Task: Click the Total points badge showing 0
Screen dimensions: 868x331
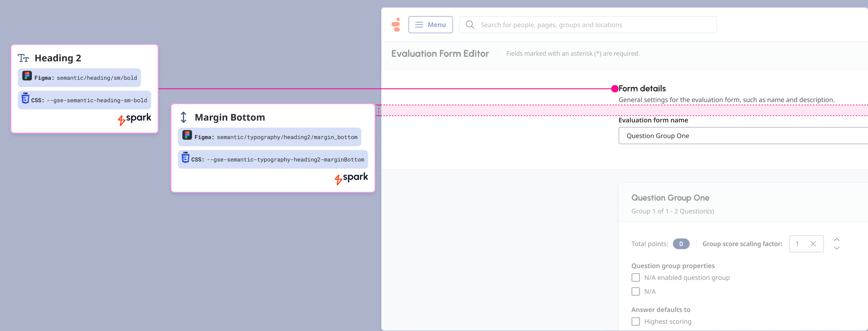Action: coord(681,244)
